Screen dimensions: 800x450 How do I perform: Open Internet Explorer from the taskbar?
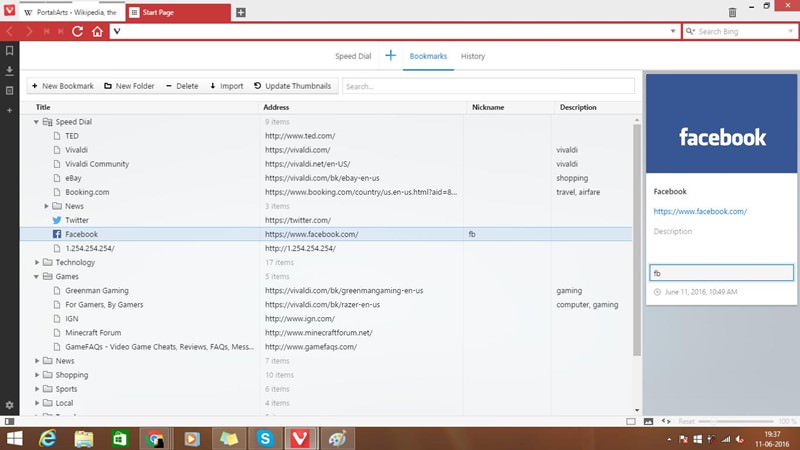(x=47, y=439)
